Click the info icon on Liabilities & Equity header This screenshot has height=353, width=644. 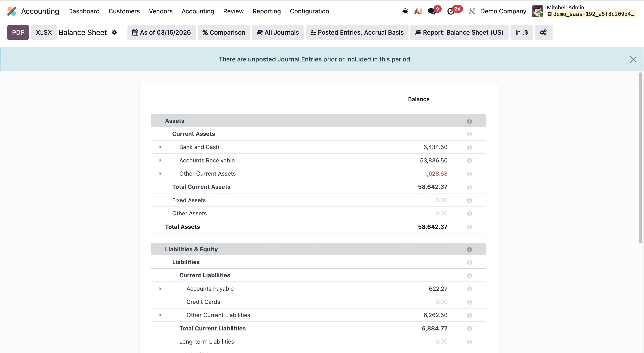469,250
